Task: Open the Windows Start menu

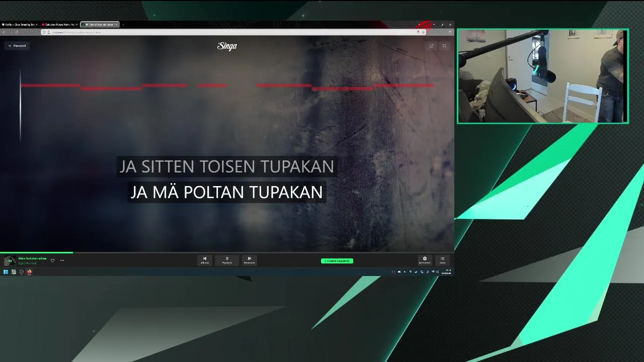Action: pyautogui.click(x=6, y=272)
